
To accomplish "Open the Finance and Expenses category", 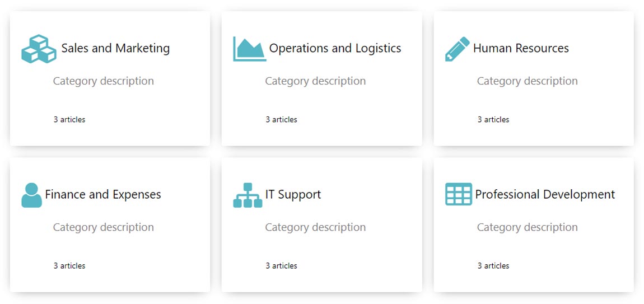I will (103, 194).
